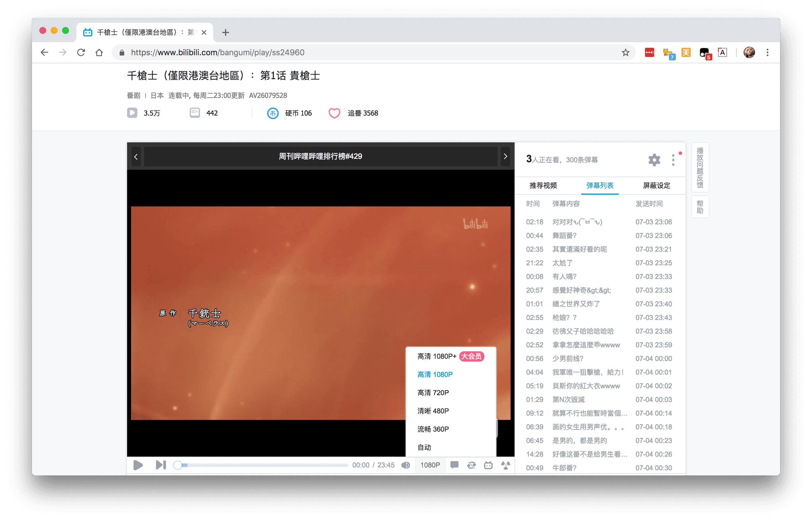The width and height of the screenshot is (812, 521).
Task: Open 周刊哔哩哔哩排行榜#429 banner link
Action: (x=320, y=156)
